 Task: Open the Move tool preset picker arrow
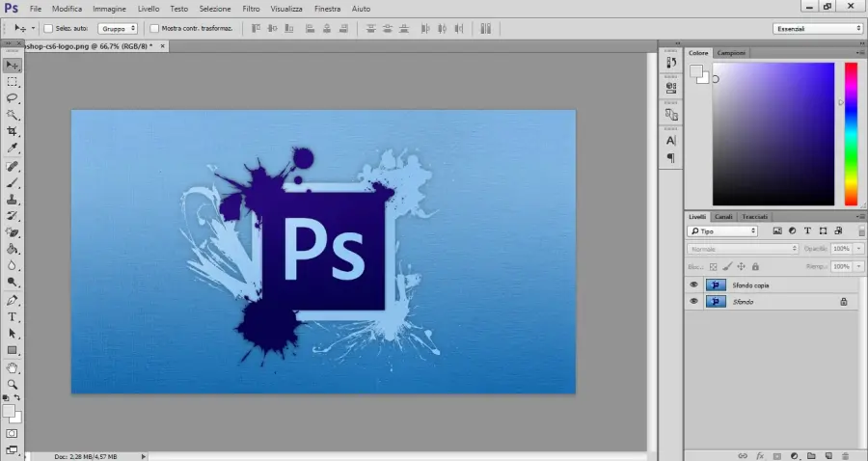tap(33, 28)
